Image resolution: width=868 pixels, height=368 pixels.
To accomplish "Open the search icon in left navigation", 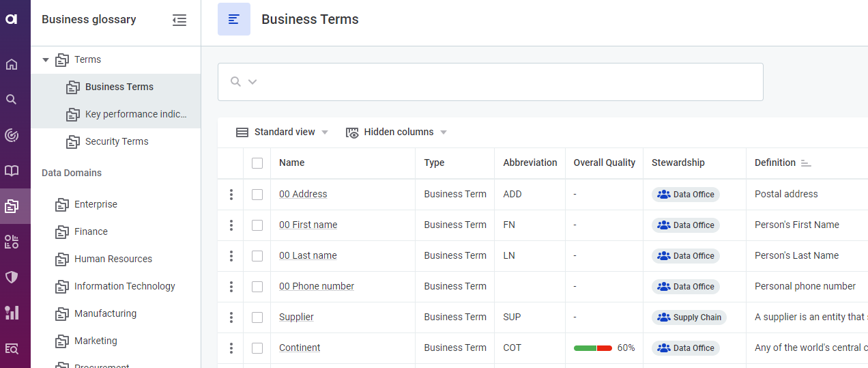I will click(x=12, y=100).
